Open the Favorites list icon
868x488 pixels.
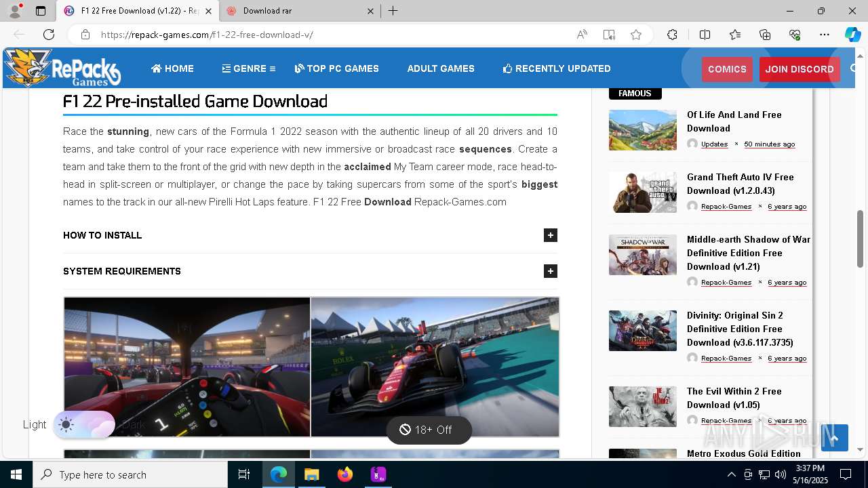pos(735,35)
